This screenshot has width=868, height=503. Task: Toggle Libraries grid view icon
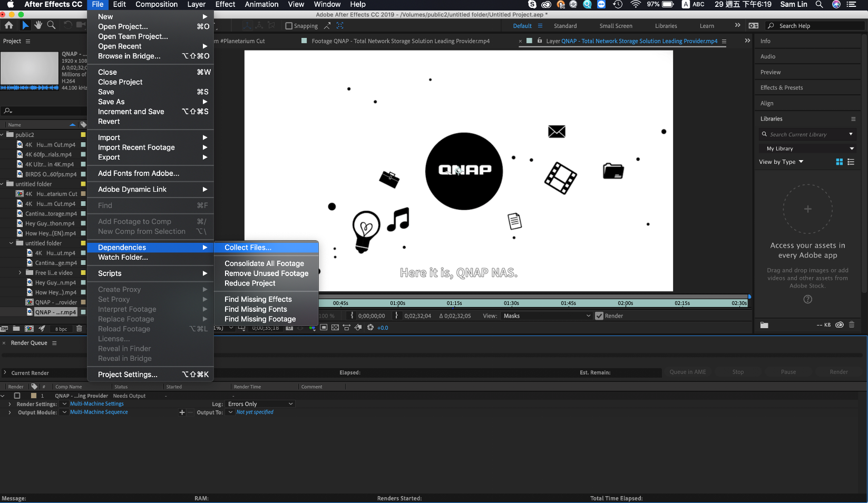click(x=840, y=162)
